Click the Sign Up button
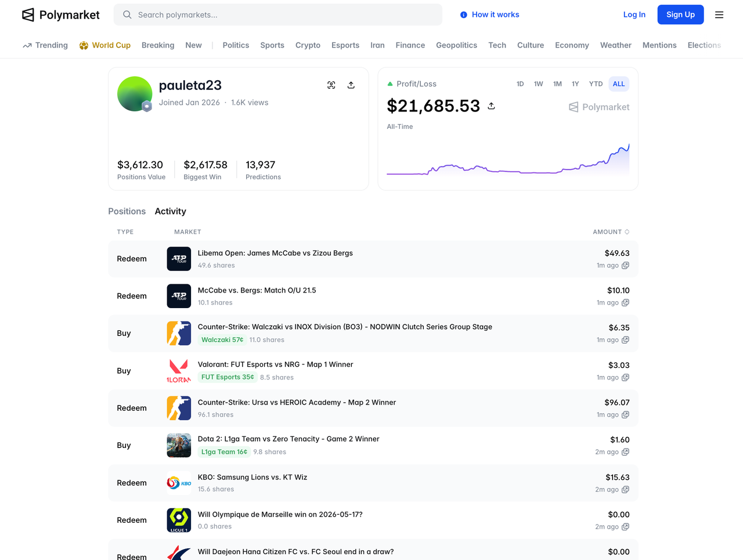The image size is (743, 560). pyautogui.click(x=680, y=15)
